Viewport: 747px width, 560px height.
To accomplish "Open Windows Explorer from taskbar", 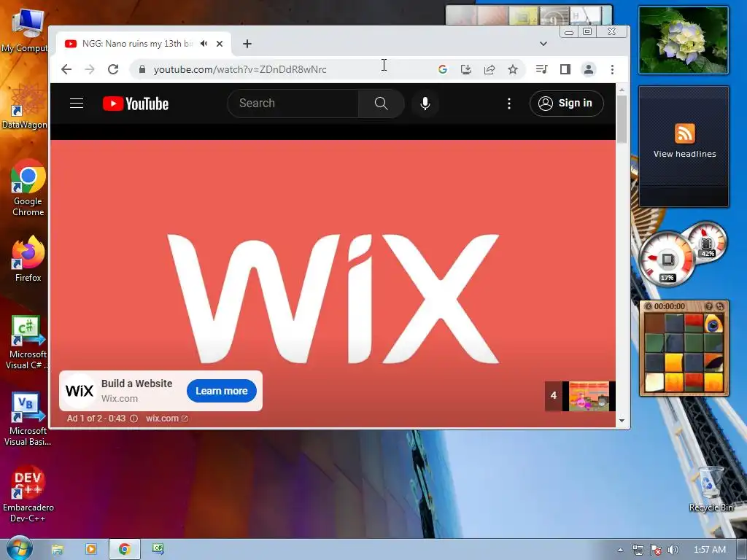I will coord(57,550).
